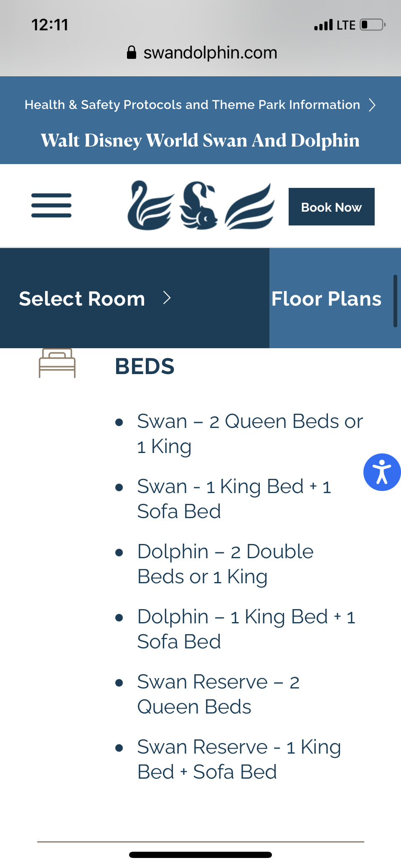401x868 pixels.
Task: Tap the scroll indicator next to Floor Plans
Action: (395, 301)
